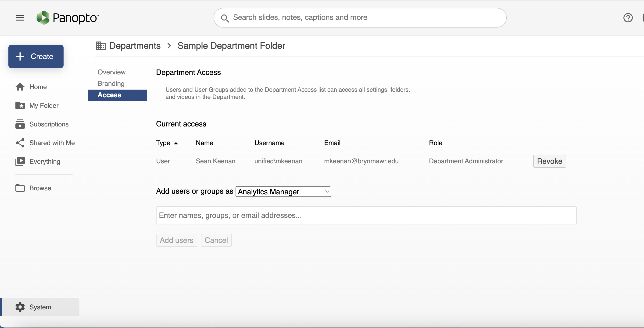Screen dimensions: 644x328
Task: Switch to the Overview tab
Action: point(111,72)
